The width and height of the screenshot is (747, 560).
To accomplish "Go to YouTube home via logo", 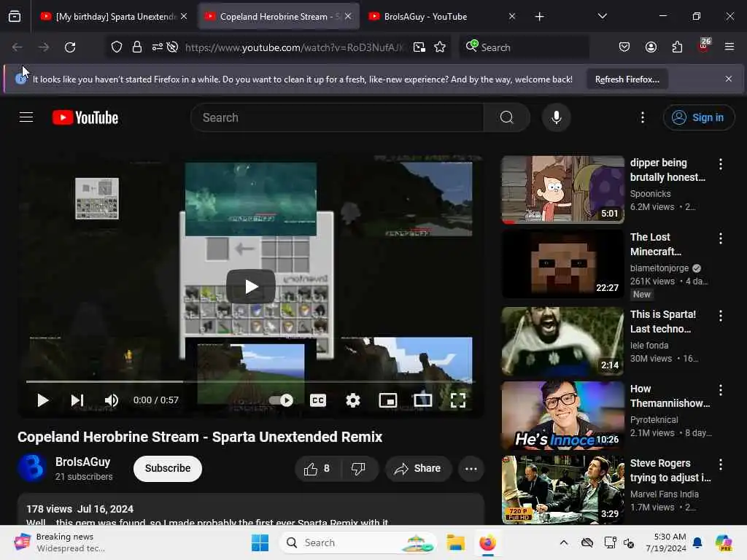I will click(85, 117).
